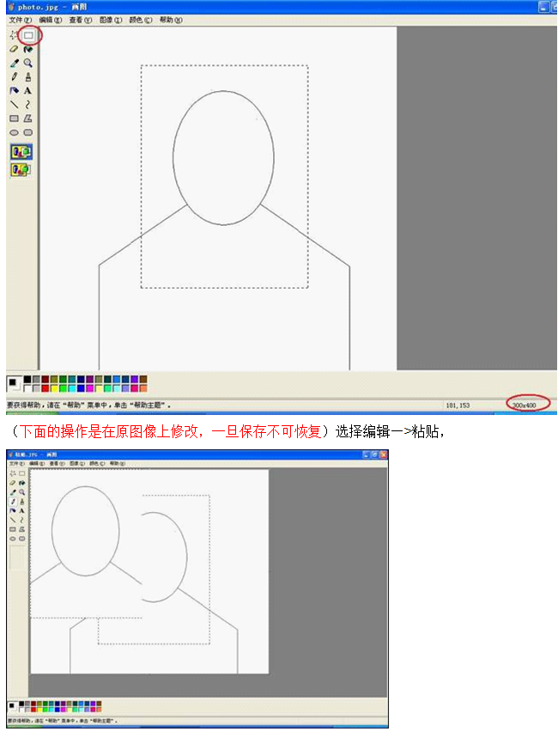Pick the Eraser tool in upper Paint toolbox
Image resolution: width=558 pixels, height=756 pixels.
pyautogui.click(x=14, y=50)
